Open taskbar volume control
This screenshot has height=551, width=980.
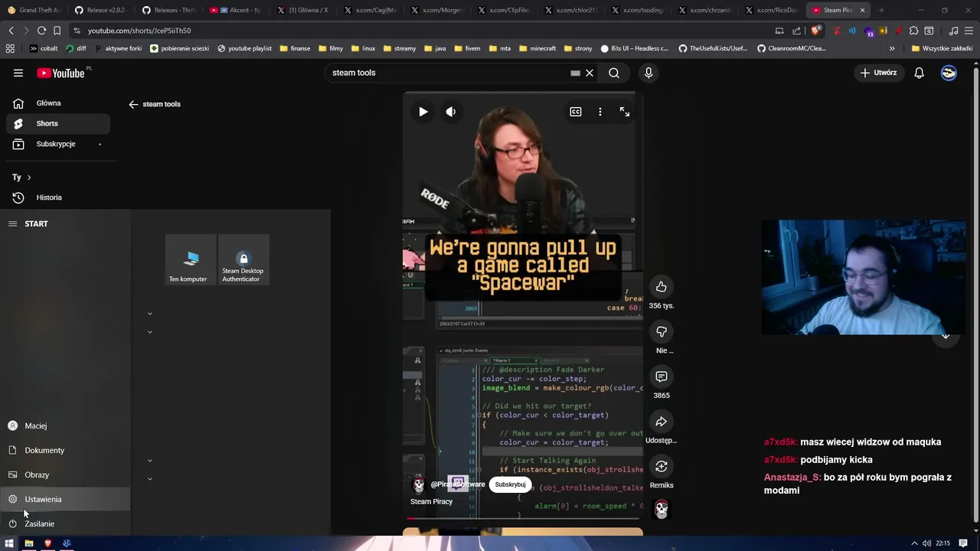point(926,543)
